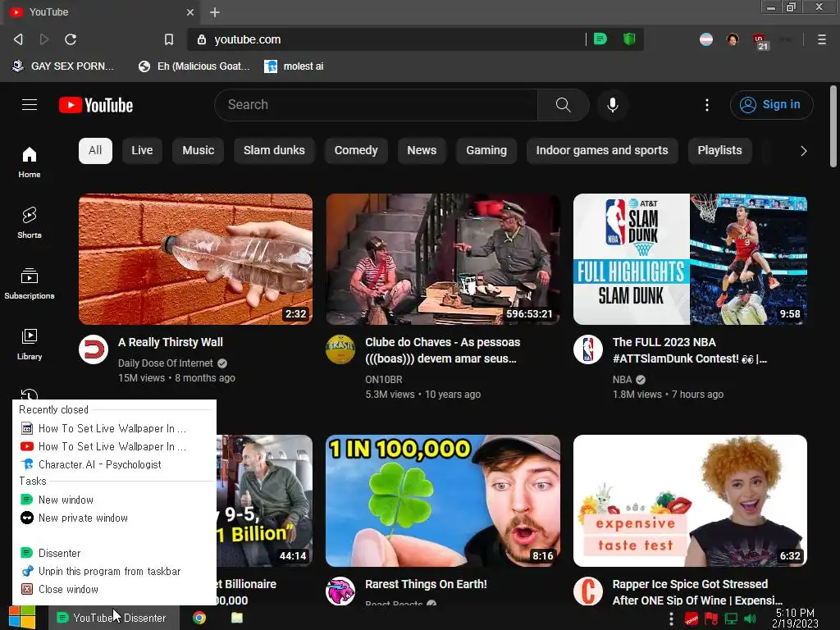
Task: Open recently closed Character.AI - Psychologist
Action: pos(114,464)
